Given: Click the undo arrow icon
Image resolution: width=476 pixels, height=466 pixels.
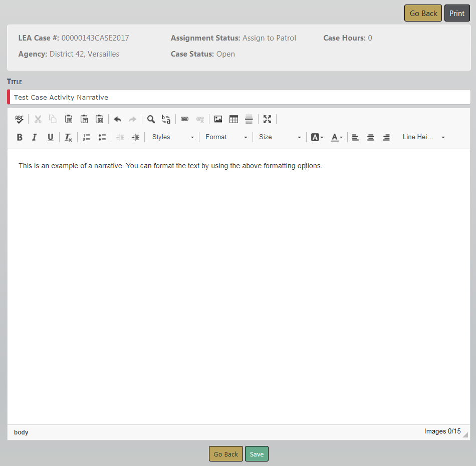Looking at the screenshot, I should [117, 119].
